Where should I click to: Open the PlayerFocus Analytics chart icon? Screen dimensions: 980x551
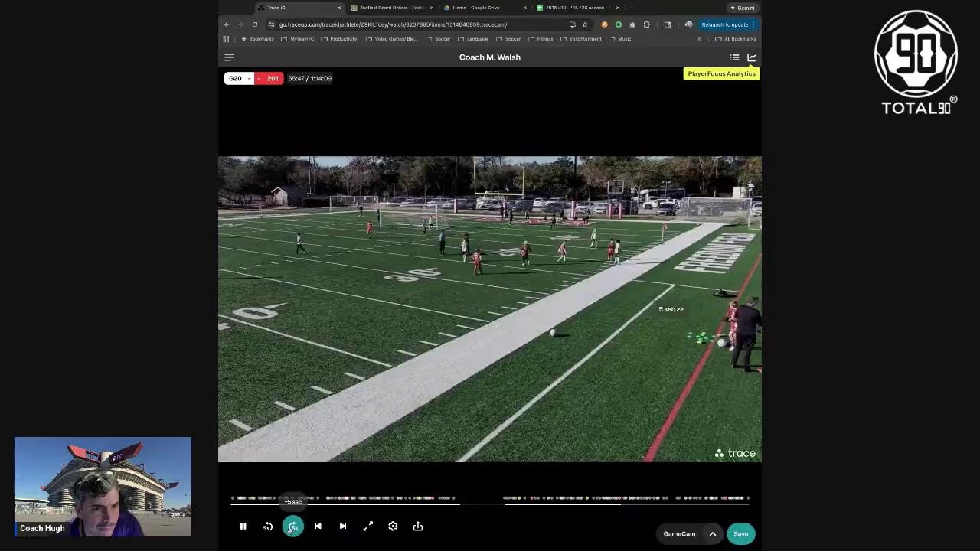tap(752, 57)
